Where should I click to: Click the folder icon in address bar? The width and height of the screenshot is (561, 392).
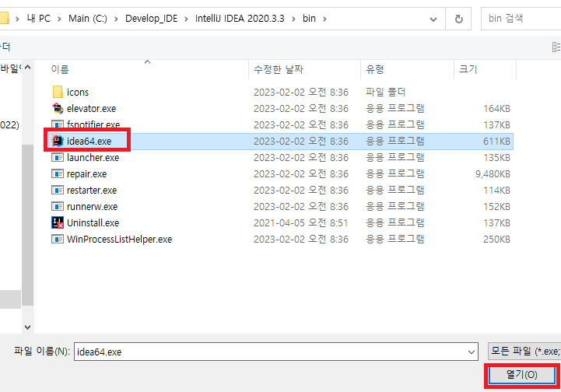(x=4, y=18)
